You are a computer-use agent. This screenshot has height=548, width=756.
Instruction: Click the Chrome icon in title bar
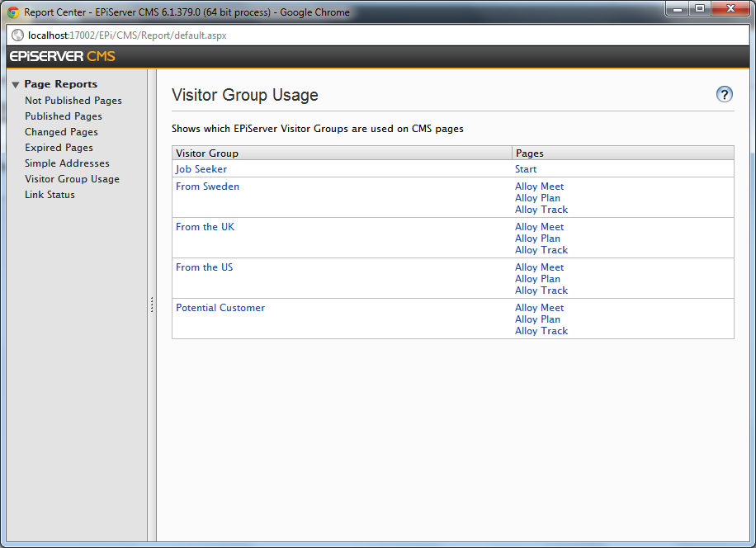(x=13, y=12)
